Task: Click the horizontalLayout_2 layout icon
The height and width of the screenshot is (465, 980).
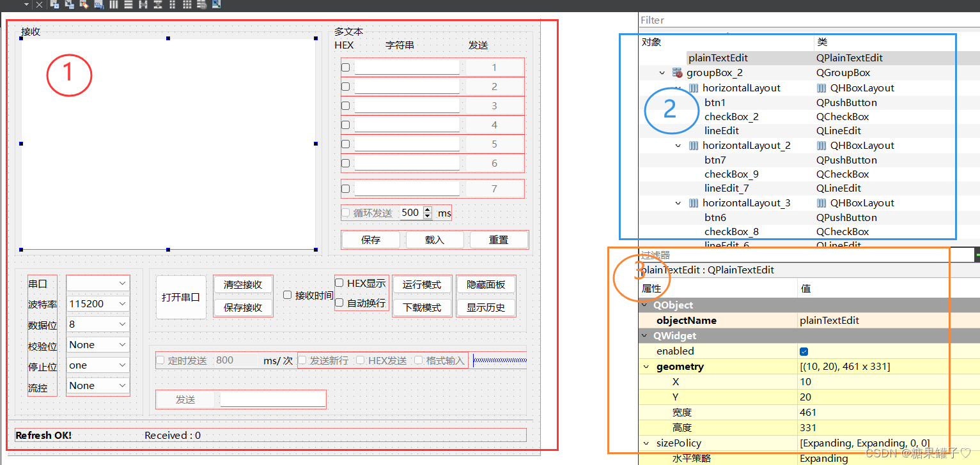Action: pos(694,146)
